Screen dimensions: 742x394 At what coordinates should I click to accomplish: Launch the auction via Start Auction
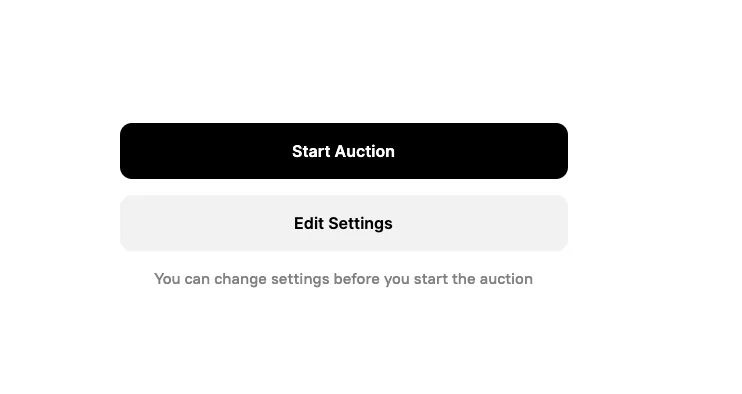[344, 151]
